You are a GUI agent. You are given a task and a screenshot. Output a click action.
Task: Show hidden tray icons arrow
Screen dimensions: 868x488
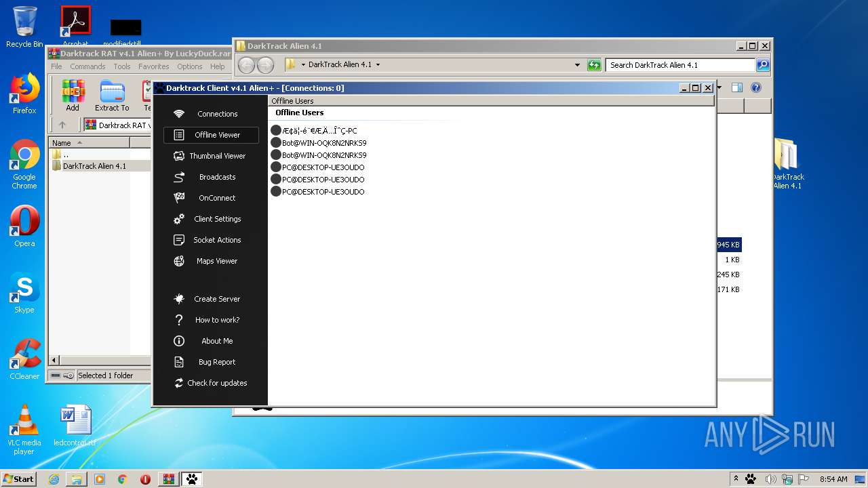[x=736, y=479]
